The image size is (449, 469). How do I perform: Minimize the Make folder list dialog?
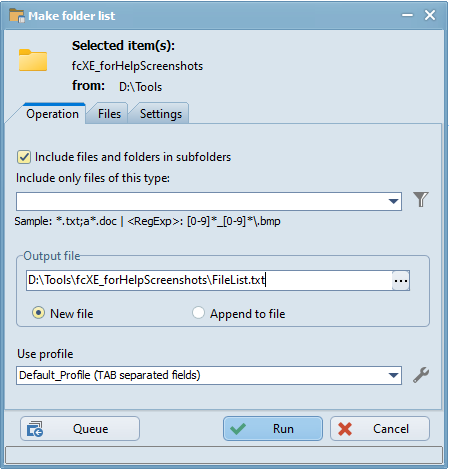(407, 15)
